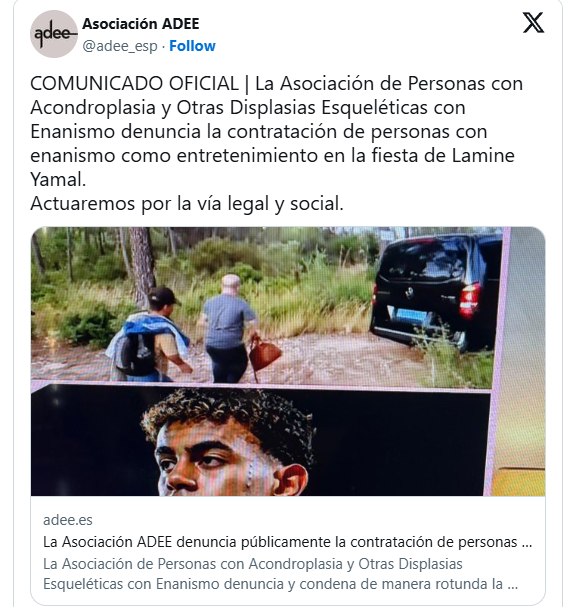The width and height of the screenshot is (570, 607).
Task: Click the brown bag carried by man
Action: 265,355
